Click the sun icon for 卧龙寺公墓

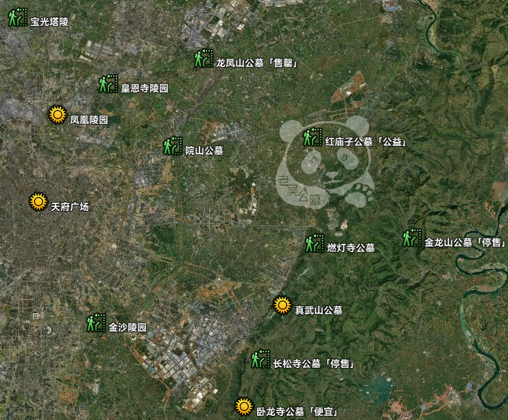(x=243, y=407)
